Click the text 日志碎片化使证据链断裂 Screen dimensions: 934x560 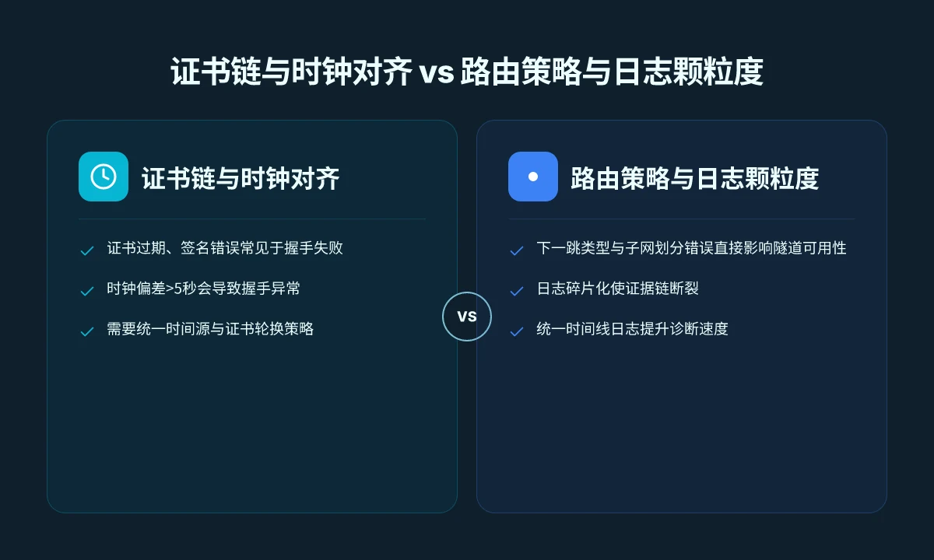click(x=617, y=289)
